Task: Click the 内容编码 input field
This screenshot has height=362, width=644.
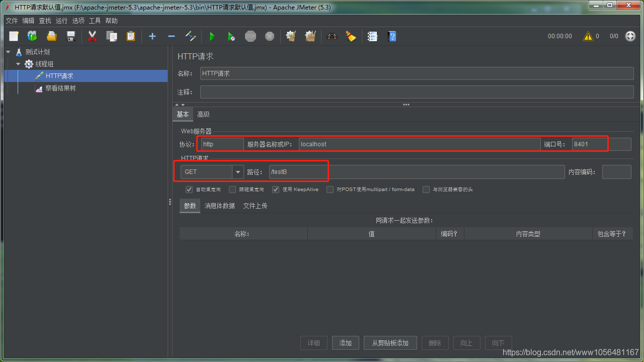Action: [617, 172]
